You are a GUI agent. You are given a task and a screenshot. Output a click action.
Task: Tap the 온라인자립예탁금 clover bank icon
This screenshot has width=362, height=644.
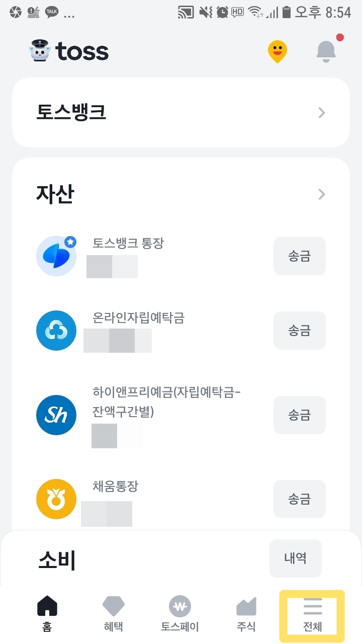click(56, 331)
